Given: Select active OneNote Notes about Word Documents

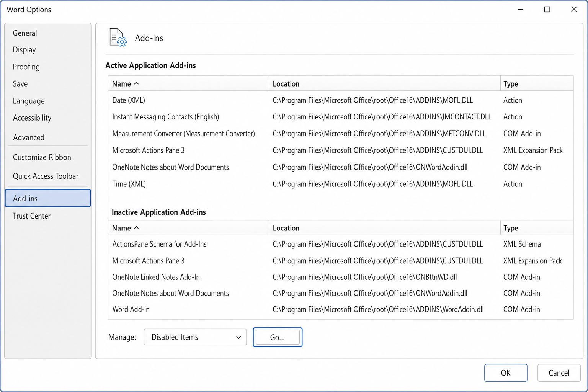Looking at the screenshot, I should click(x=341, y=167).
